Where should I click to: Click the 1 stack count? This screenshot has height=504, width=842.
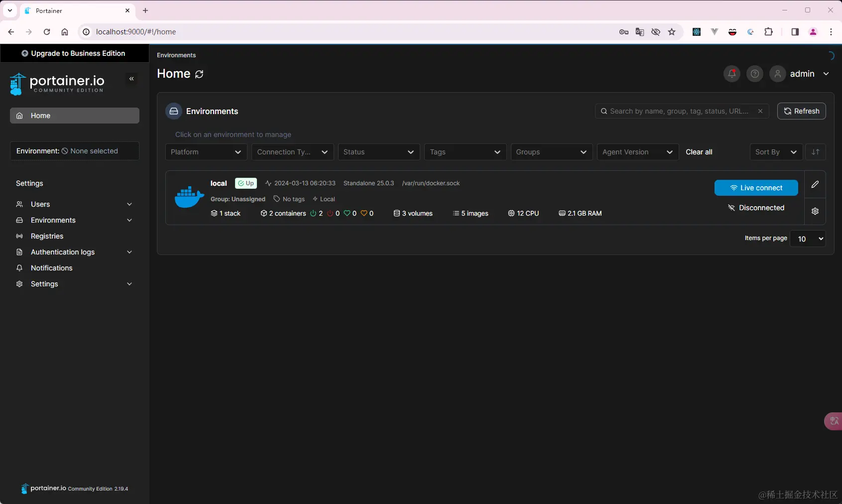point(226,213)
